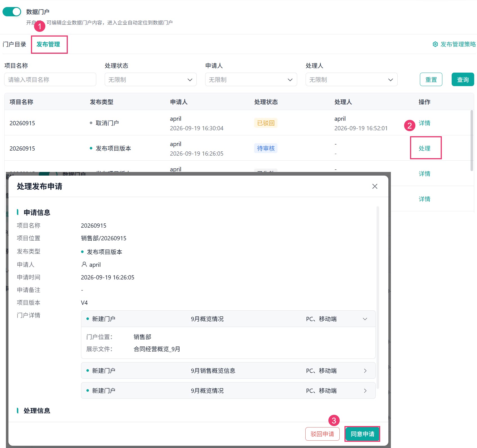
Task: Click the 查询 button
Action: pos(463,80)
